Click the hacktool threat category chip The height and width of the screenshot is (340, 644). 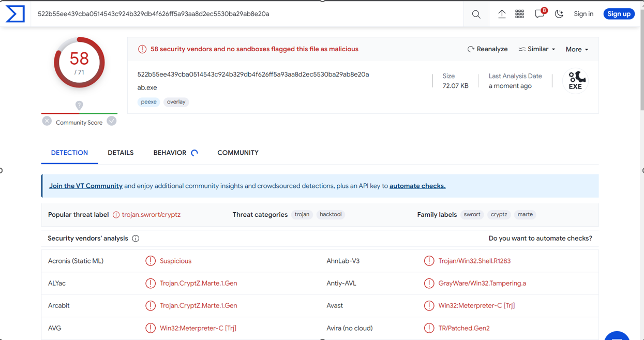331,214
